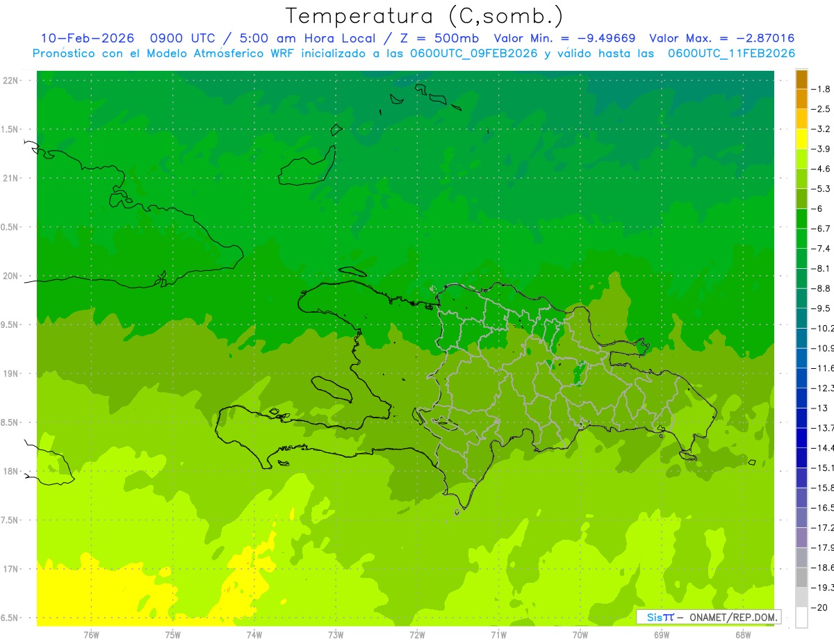This screenshot has height=644, width=834.
Task: Click the "74W" longitude label
Action: (x=254, y=634)
